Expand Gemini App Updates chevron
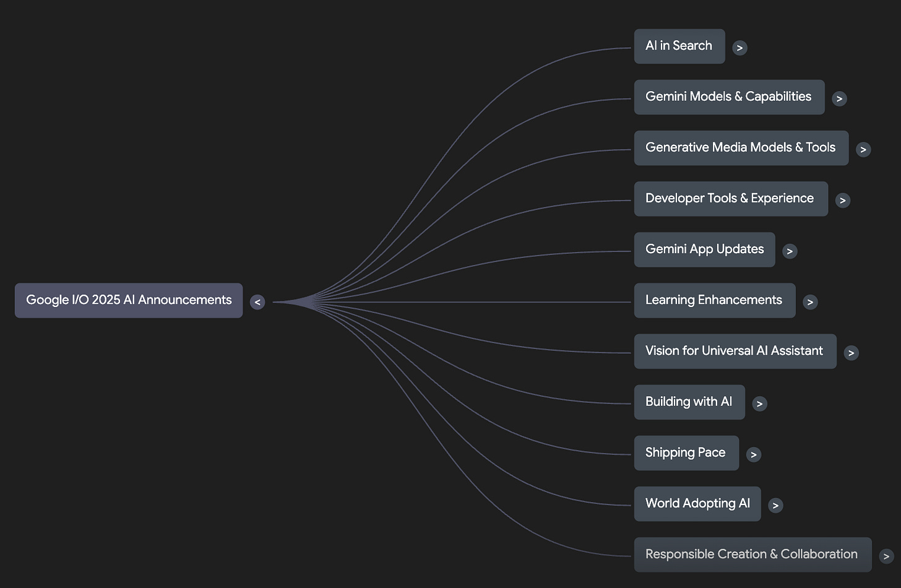Screen dimensions: 901x588 pyautogui.click(x=790, y=251)
